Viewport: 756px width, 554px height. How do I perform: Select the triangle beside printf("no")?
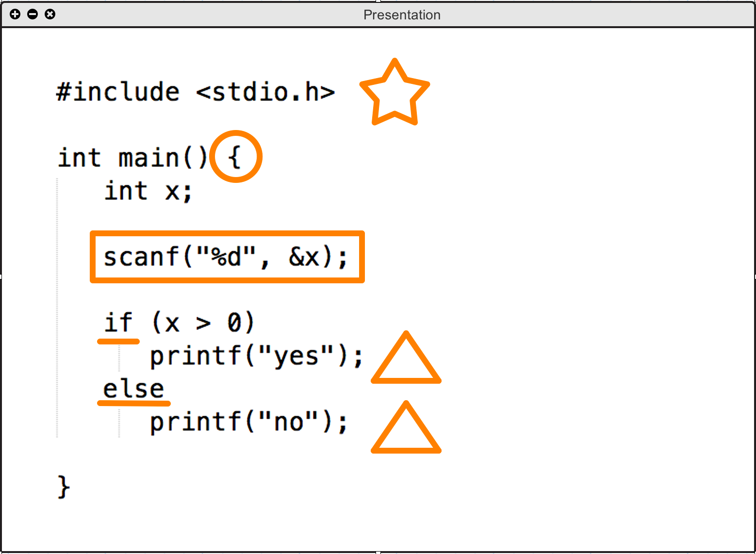406,450
